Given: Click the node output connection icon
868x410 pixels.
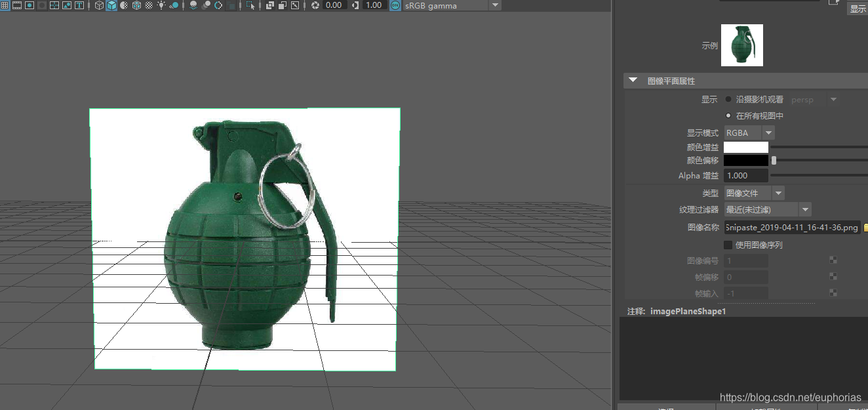Looking at the screenshot, I should [x=834, y=2].
